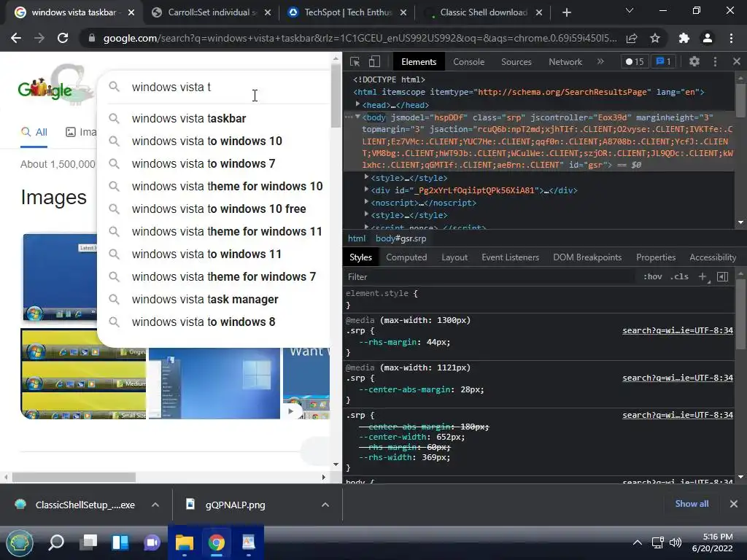Show more DevTools tabs via chevron
The height and width of the screenshot is (560, 747).
click(x=600, y=61)
